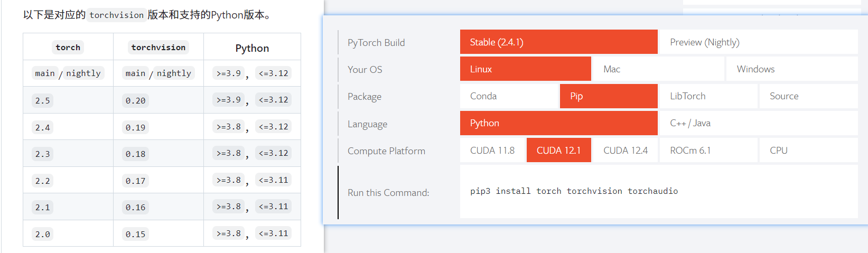Select the Stable (2.4.1) build option

(x=558, y=42)
